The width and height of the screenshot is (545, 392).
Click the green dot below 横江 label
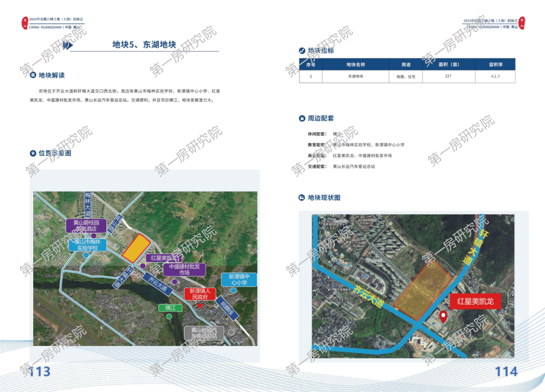tap(169, 317)
